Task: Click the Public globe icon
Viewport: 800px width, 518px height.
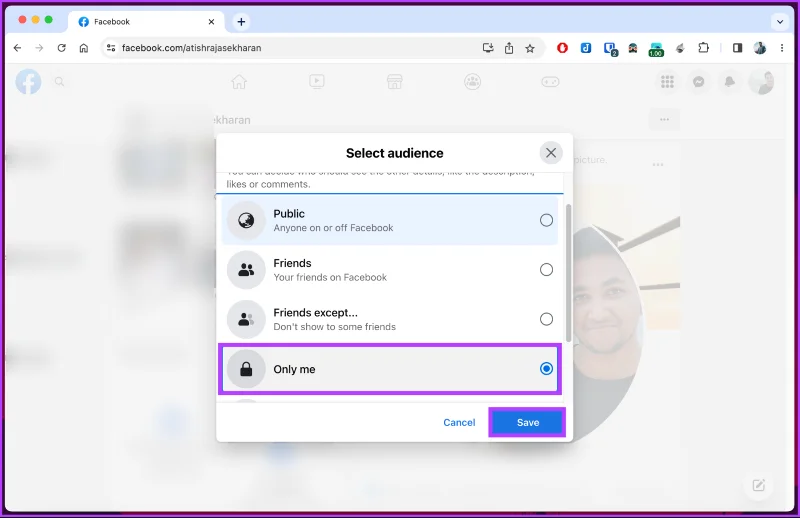Action: (246, 220)
